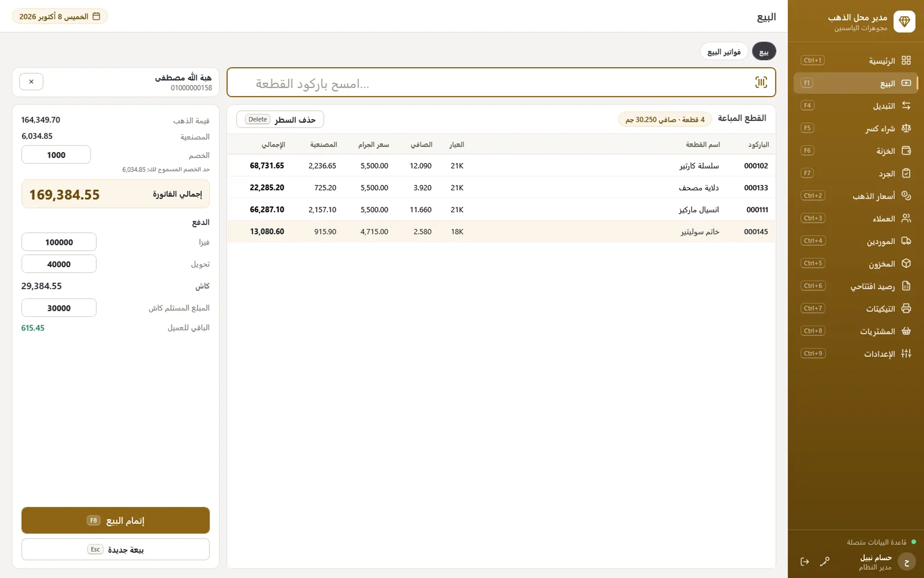Open العملاء users icon
Viewport: 924px width, 578px height.
(x=906, y=218)
